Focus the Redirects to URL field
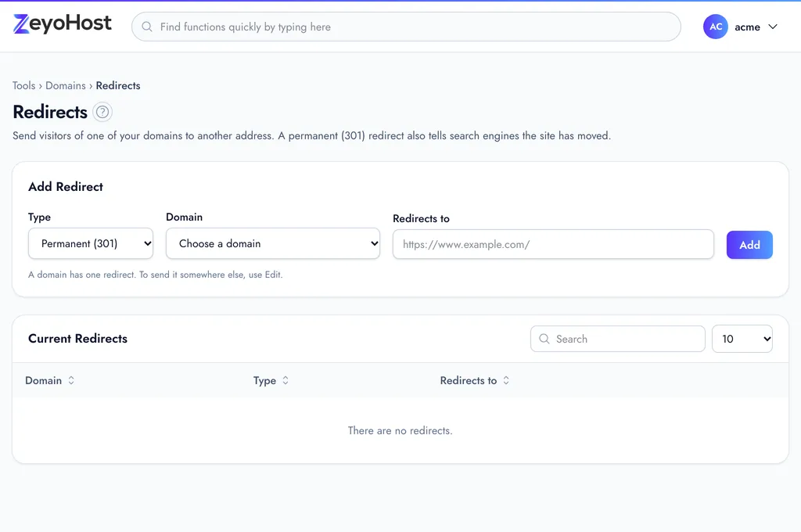 (553, 244)
